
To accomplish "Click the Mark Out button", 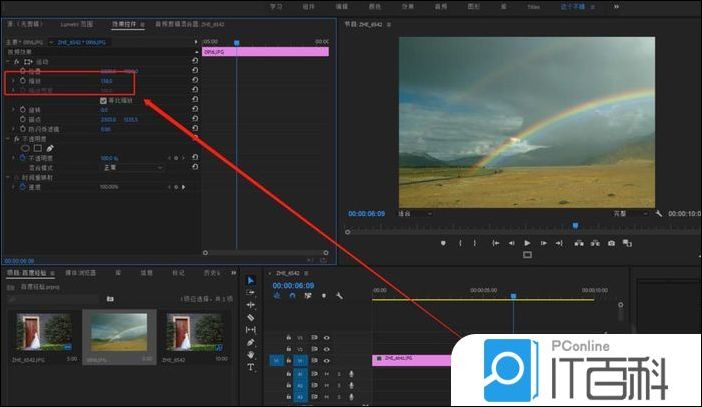I will tap(475, 243).
